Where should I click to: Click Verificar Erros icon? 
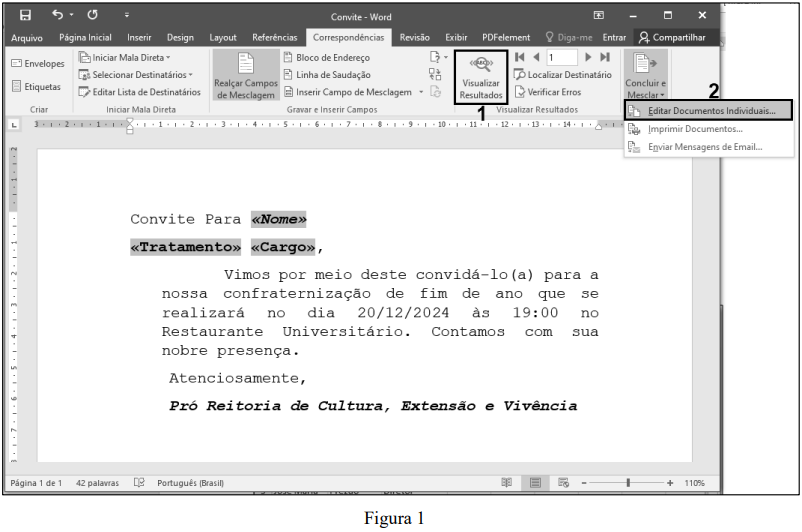pos(547,92)
